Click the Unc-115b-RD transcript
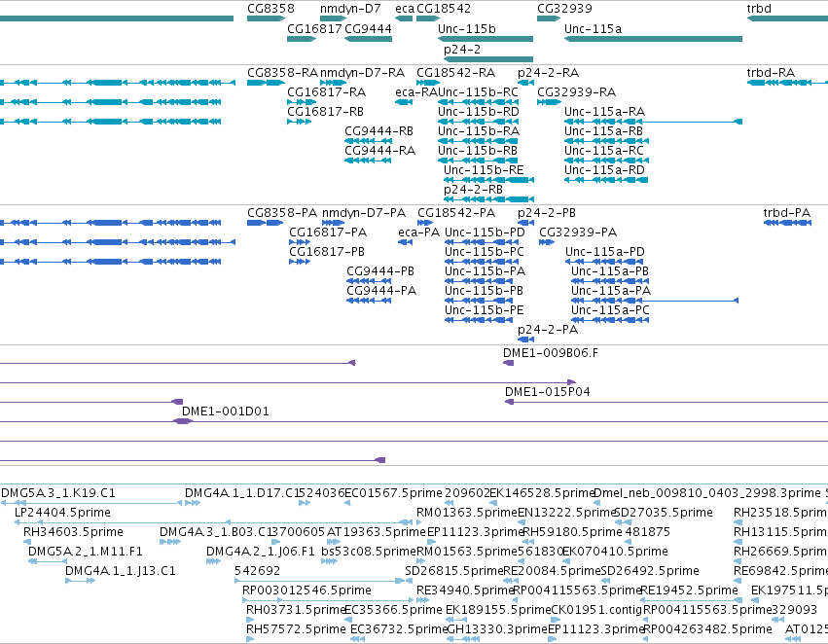The height and width of the screenshot is (644, 828). point(478,122)
